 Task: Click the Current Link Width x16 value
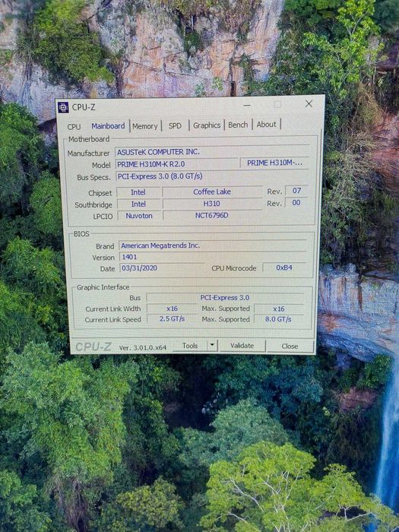click(x=172, y=309)
